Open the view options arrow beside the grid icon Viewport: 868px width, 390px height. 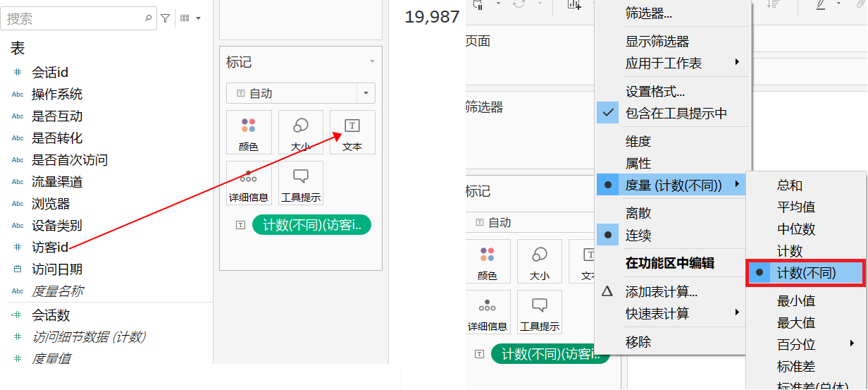[198, 18]
